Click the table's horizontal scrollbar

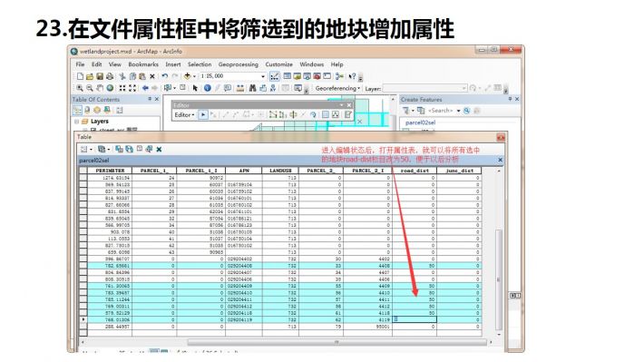tap(337, 342)
